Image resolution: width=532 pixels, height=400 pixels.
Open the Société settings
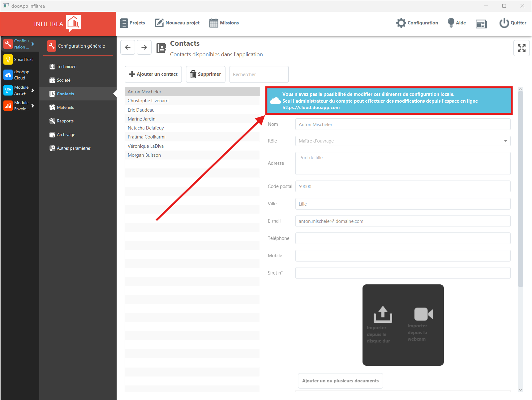78,80
